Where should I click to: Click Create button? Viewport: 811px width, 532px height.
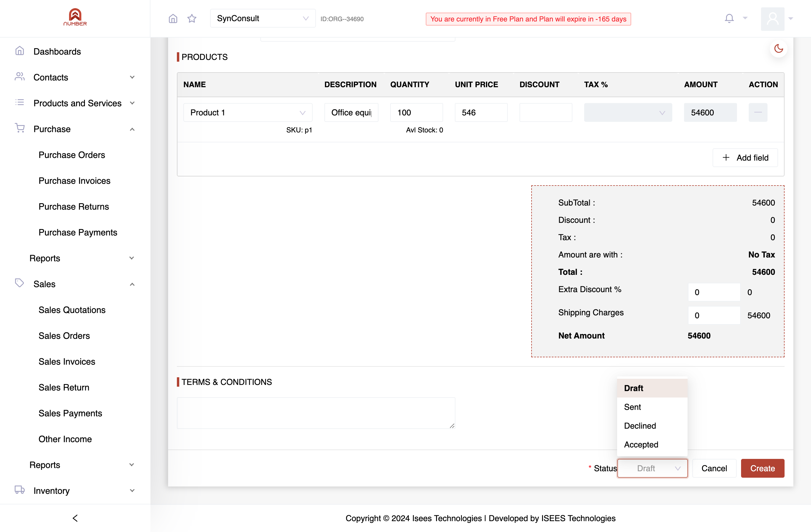[x=762, y=468]
